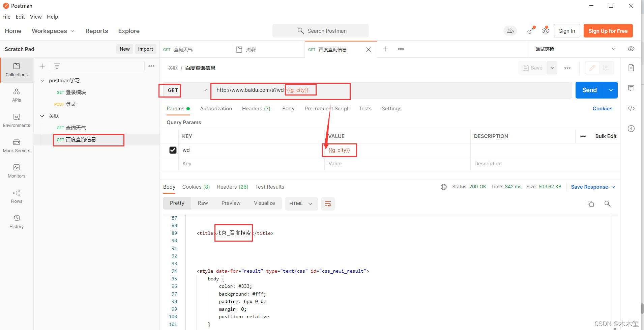
Task: Click the Send button
Action: (x=590, y=90)
